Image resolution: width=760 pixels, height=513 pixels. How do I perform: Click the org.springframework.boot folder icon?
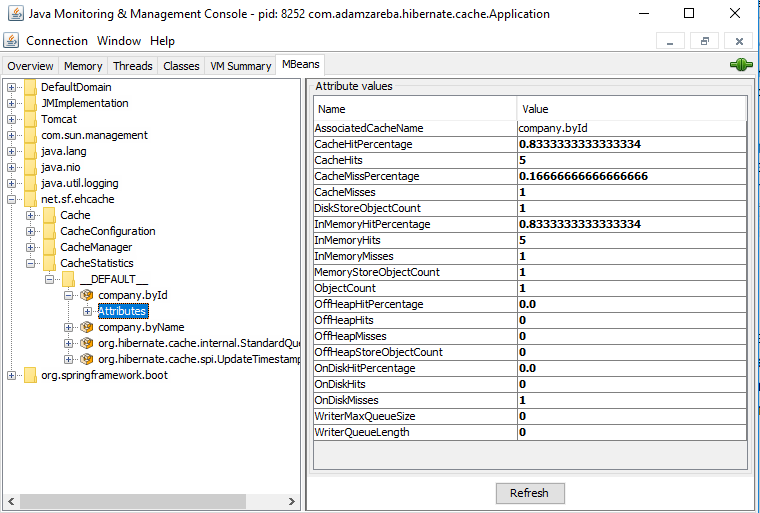pos(30,375)
